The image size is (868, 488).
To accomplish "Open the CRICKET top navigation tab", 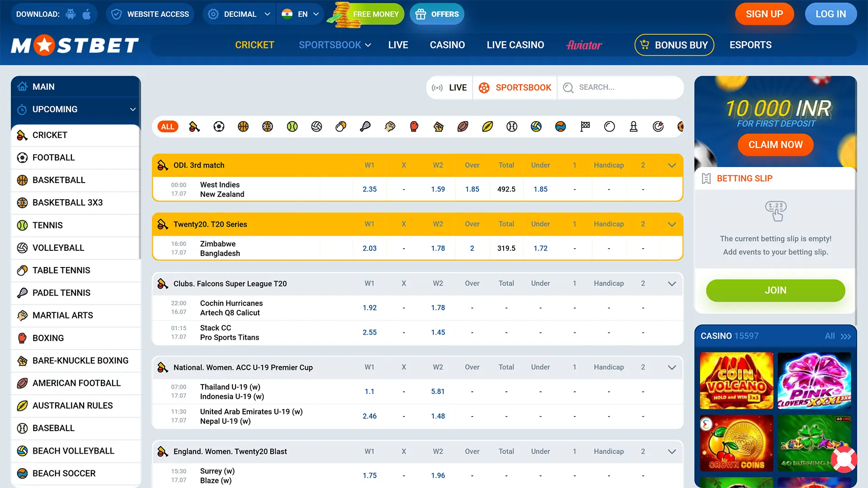I will (x=255, y=45).
